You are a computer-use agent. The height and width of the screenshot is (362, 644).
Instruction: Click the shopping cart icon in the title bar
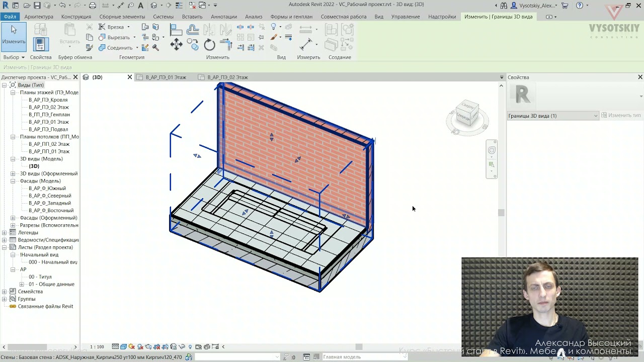click(565, 6)
